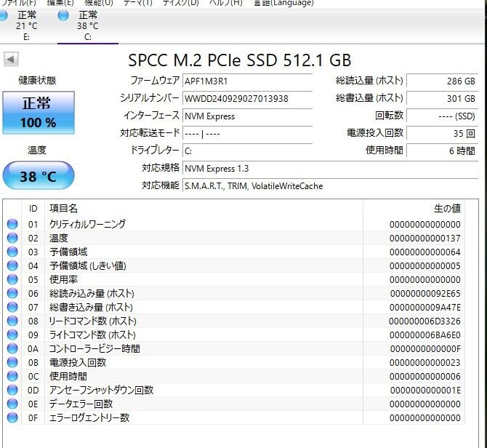Image resolution: width=487 pixels, height=448 pixels.
Task: Click status icon for ID 03 予備領域 row
Action: point(12,252)
